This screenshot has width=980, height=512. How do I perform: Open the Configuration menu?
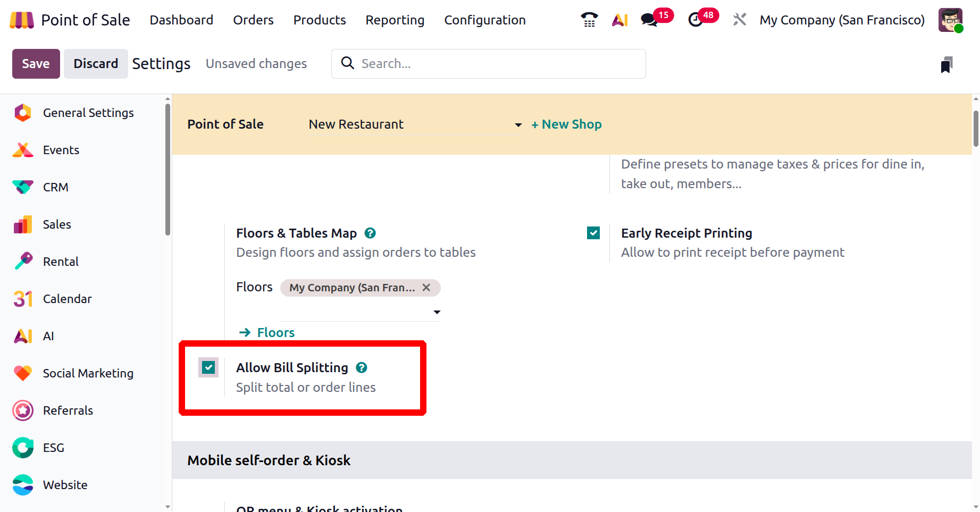484,20
